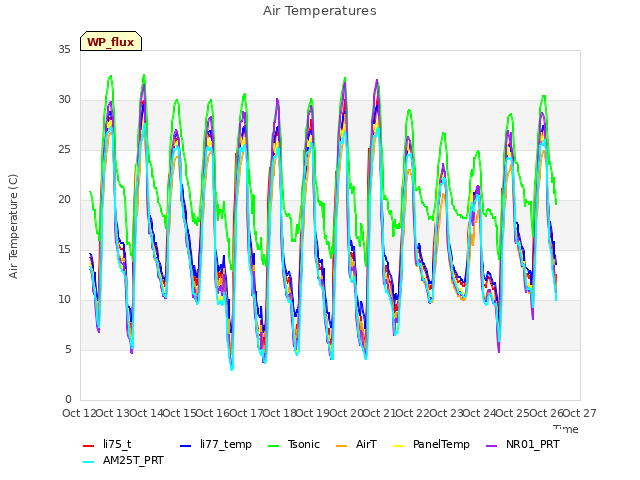
Task: Toggle the AirT legend entry
Action: (x=356, y=444)
